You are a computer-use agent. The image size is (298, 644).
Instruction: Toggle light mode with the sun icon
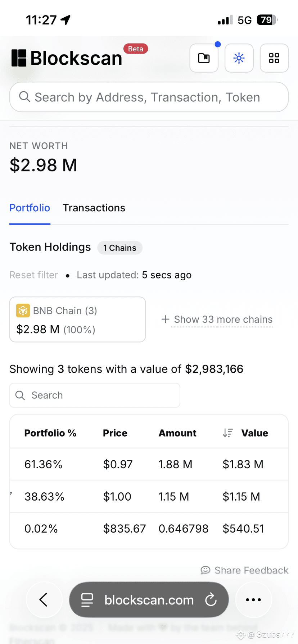coord(239,58)
